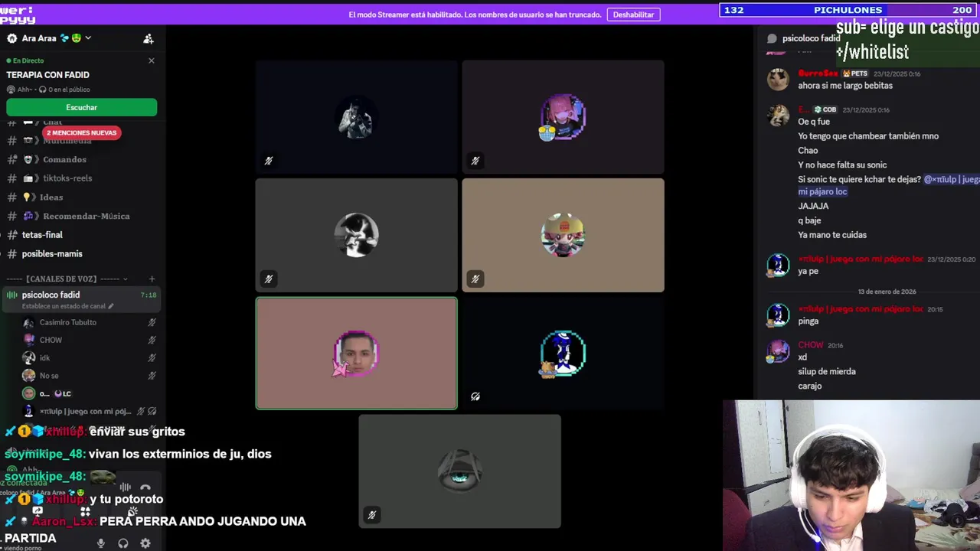Open the Recomendar-Música channel
This screenshot has width=980, height=551.
tap(86, 216)
